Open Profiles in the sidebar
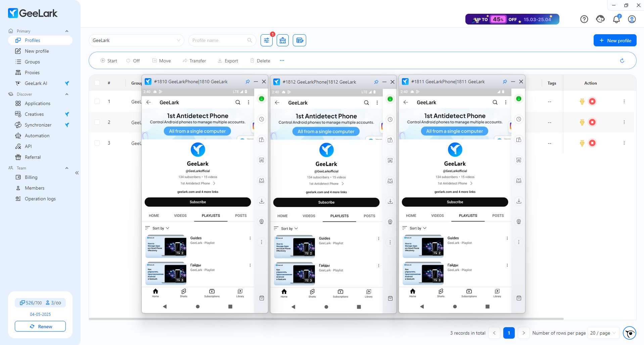This screenshot has height=345, width=644. tap(40, 40)
